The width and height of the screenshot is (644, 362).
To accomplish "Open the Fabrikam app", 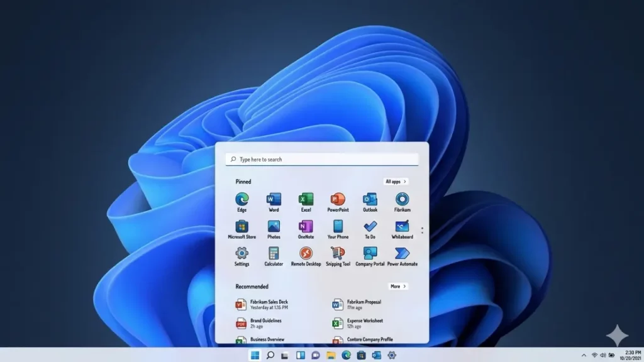I will (x=401, y=199).
